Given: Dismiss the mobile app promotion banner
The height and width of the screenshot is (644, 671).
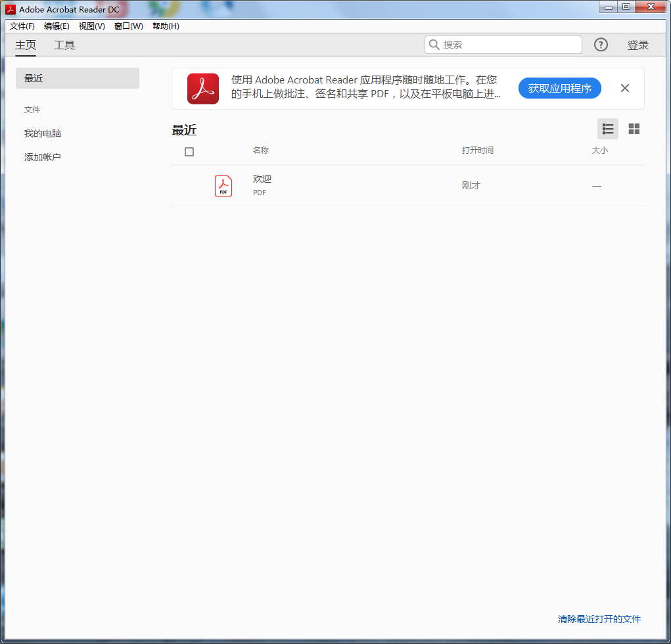Looking at the screenshot, I should [624, 88].
